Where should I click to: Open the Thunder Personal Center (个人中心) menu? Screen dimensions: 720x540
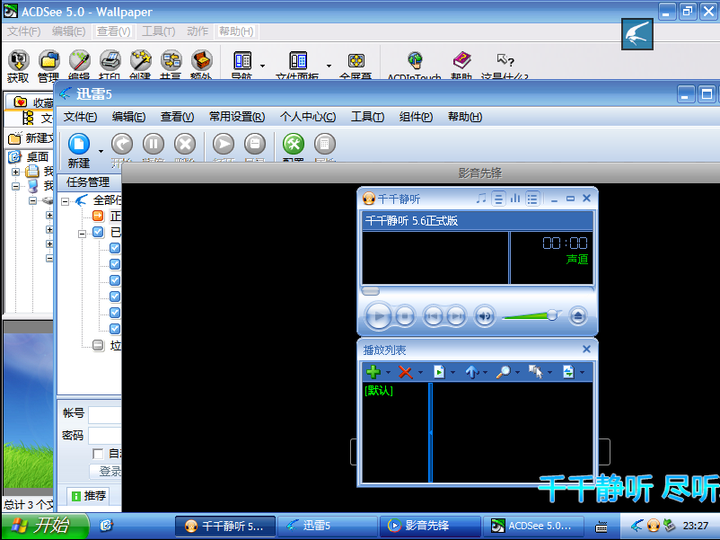click(x=308, y=117)
